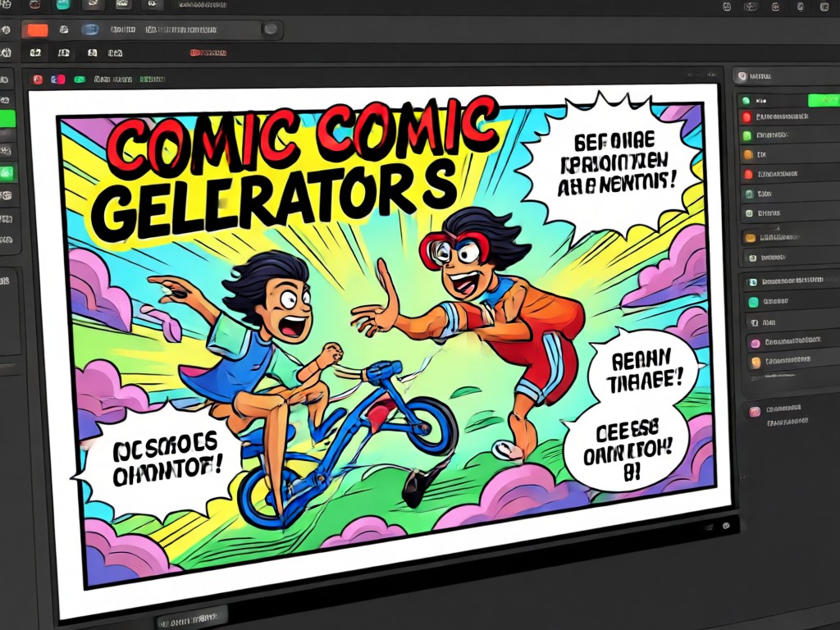Click the blue-and-red icon above the canvas

tap(58, 80)
